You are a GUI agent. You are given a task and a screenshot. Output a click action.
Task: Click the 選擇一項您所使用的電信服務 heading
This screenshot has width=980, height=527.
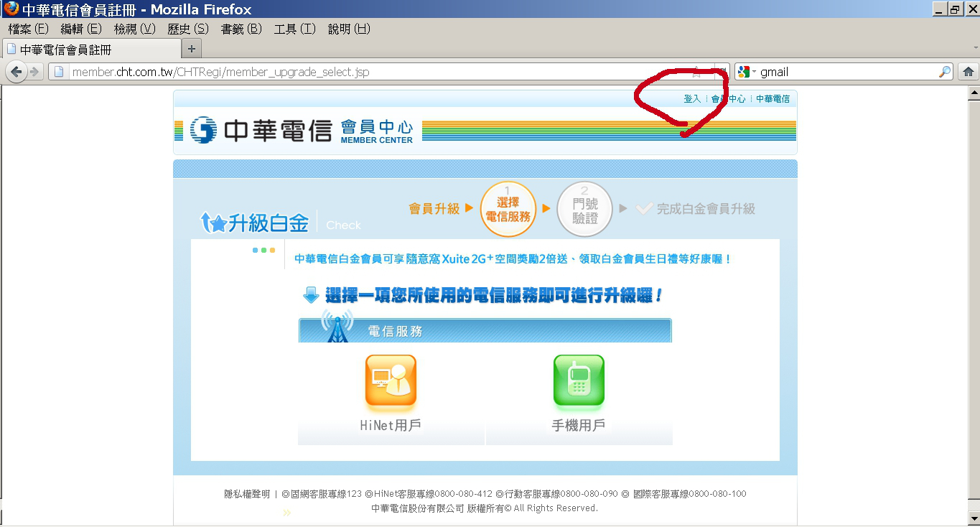(494, 295)
